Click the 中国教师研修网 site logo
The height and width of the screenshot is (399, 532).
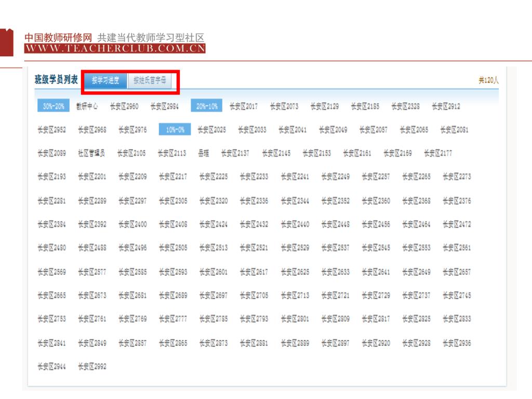tap(58, 37)
